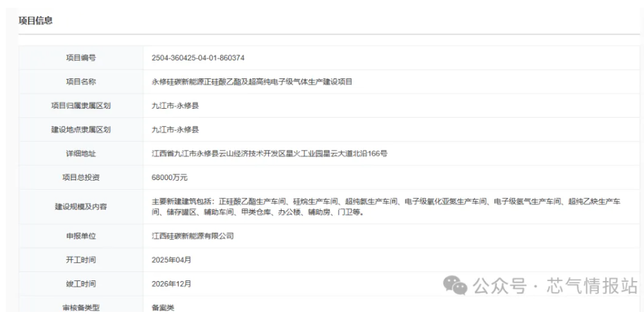
Task: Click the 项目总投资 label cell
Action: [81, 177]
